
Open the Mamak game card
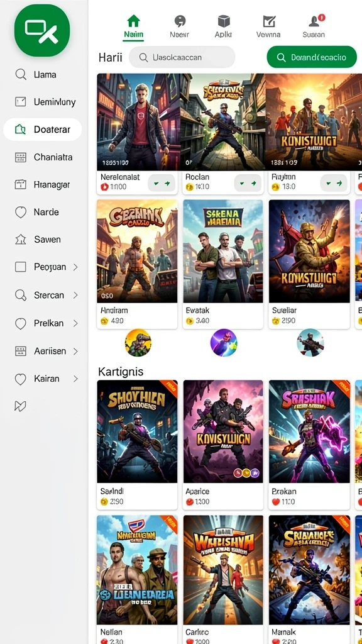point(309,579)
